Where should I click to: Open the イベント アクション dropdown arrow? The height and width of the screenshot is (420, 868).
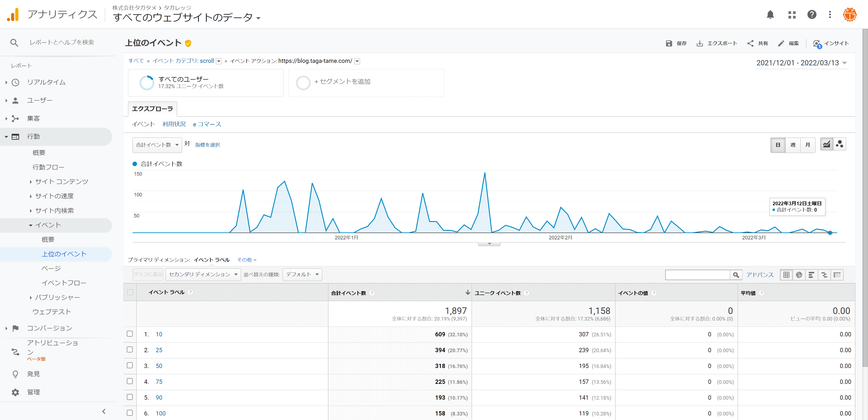357,61
